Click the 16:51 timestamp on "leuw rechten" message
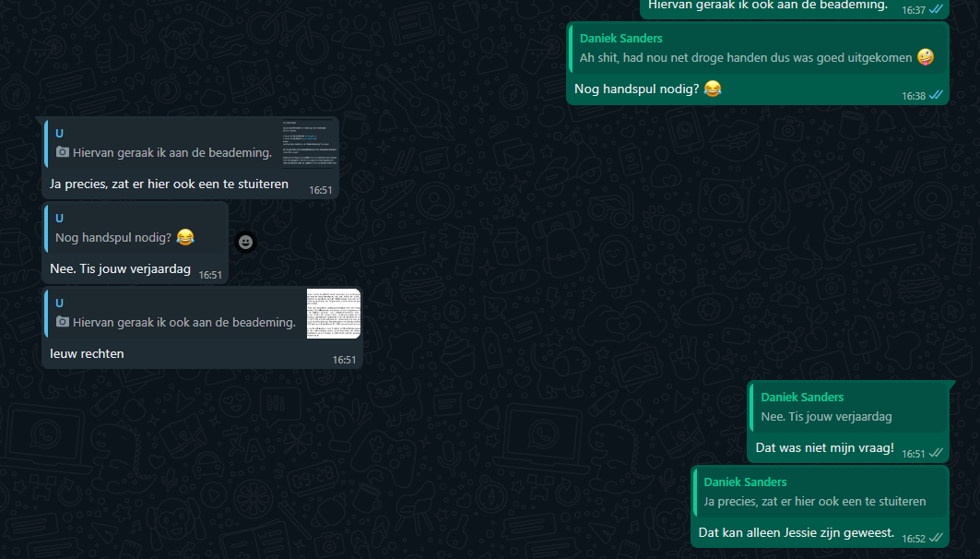The width and height of the screenshot is (980, 559). point(344,360)
